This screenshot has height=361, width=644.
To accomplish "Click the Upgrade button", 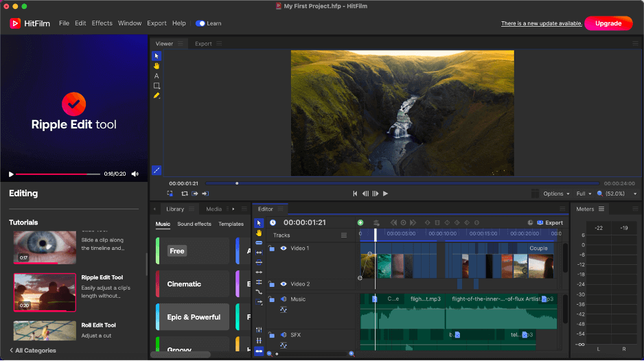I will coord(608,23).
